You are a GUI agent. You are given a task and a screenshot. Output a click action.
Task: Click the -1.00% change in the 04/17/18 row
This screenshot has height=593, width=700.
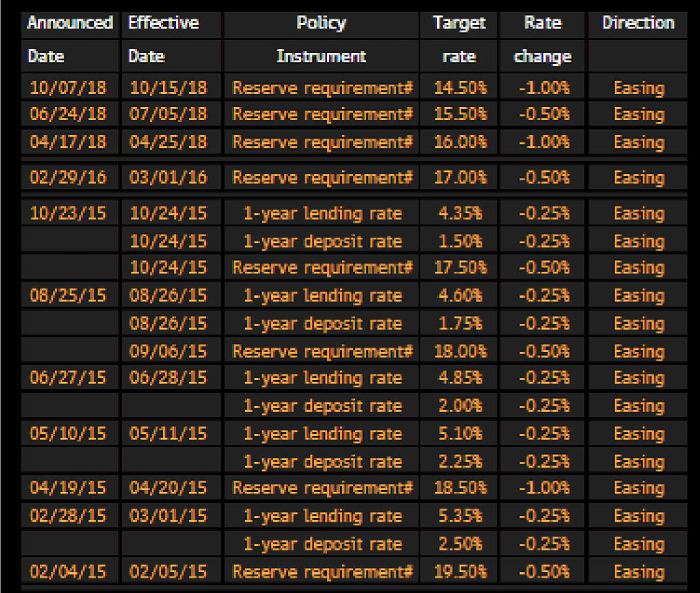(544, 142)
